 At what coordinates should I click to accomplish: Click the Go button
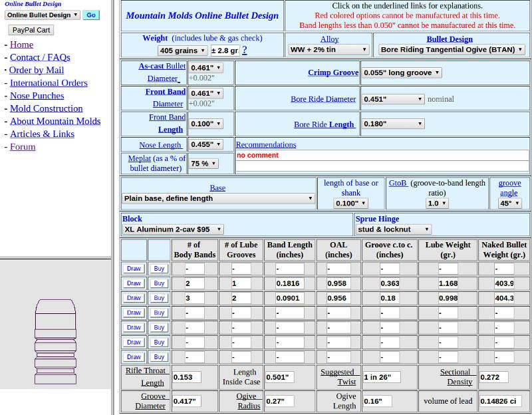(x=91, y=15)
